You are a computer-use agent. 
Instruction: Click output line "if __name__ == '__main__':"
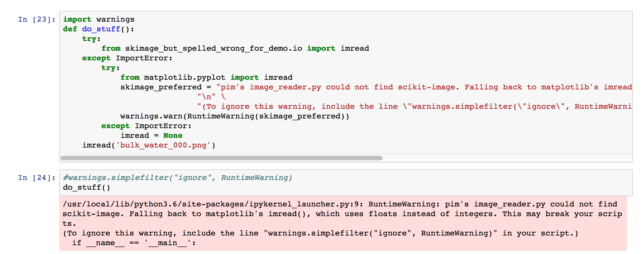click(134, 243)
